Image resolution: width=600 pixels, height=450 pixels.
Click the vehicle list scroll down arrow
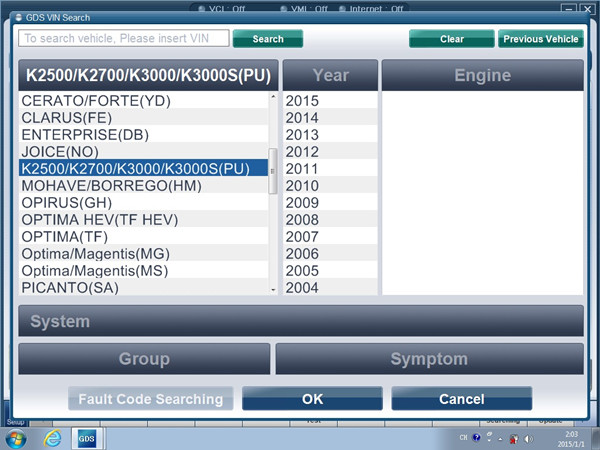(x=273, y=290)
